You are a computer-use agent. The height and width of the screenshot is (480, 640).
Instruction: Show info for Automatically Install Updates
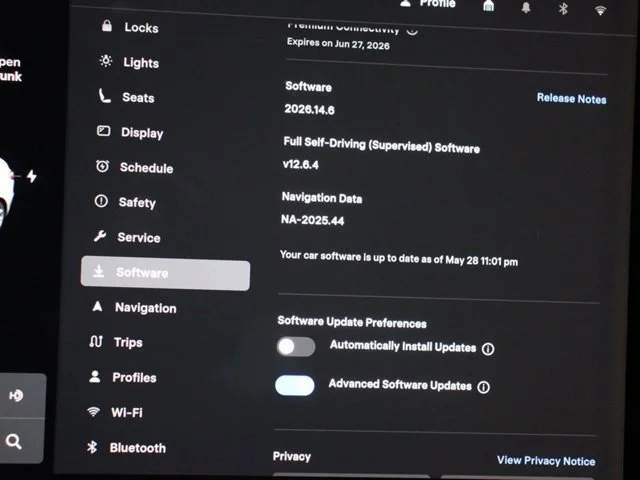coord(488,349)
